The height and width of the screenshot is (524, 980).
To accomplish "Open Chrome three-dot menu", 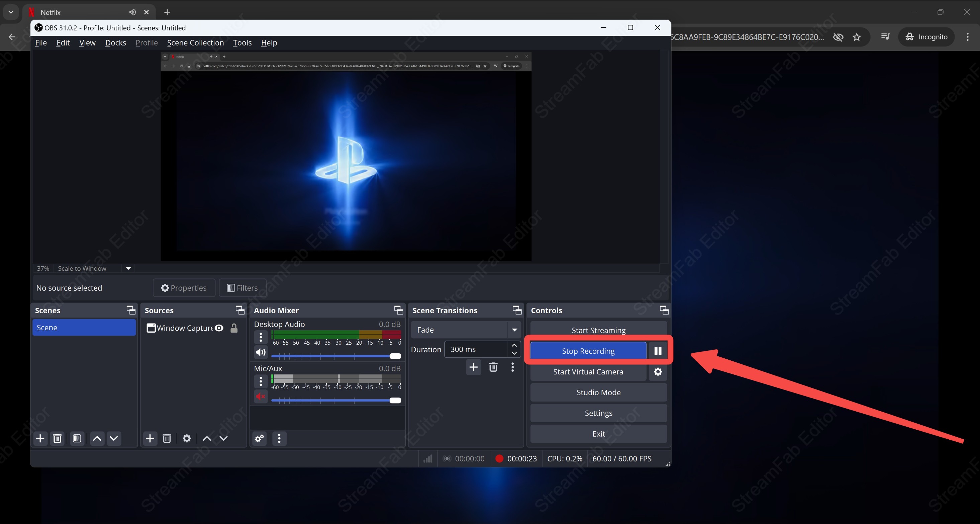I will pyautogui.click(x=967, y=37).
